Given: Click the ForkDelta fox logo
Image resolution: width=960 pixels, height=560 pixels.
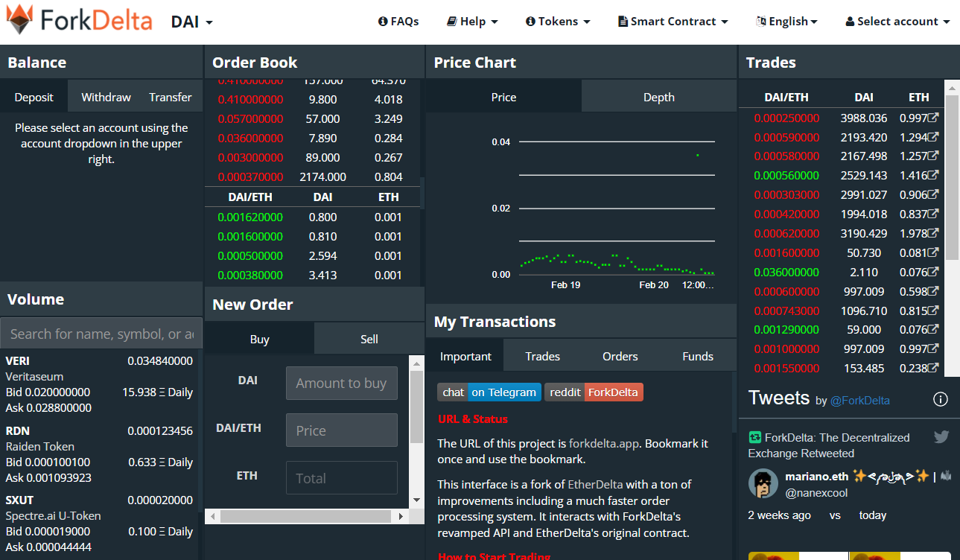Looking at the screenshot, I should point(20,21).
